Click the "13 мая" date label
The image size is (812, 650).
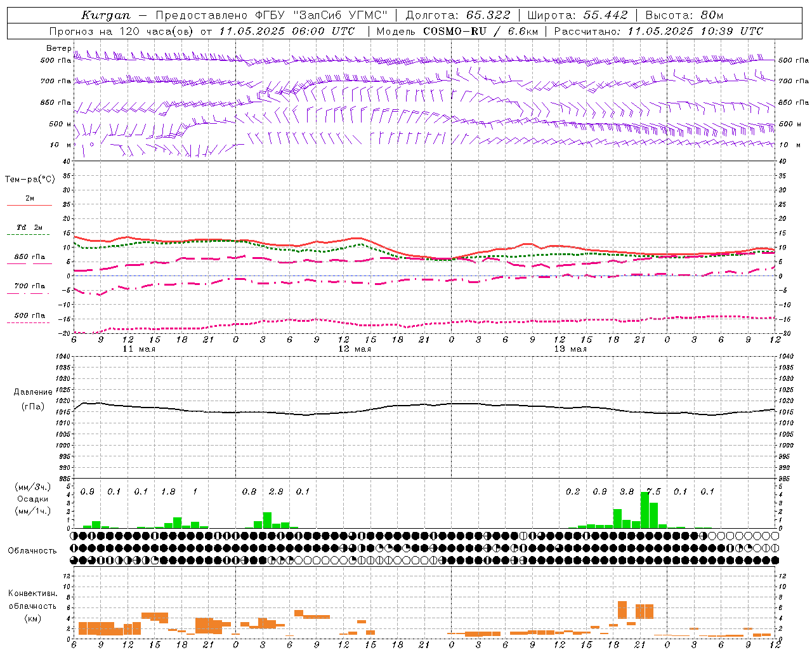click(570, 349)
